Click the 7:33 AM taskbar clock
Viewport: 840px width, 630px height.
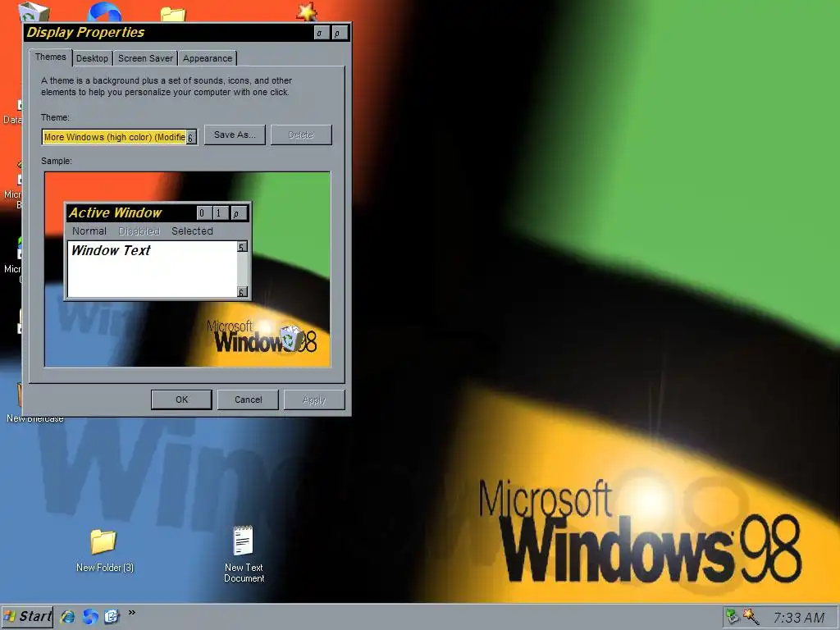coord(798,618)
